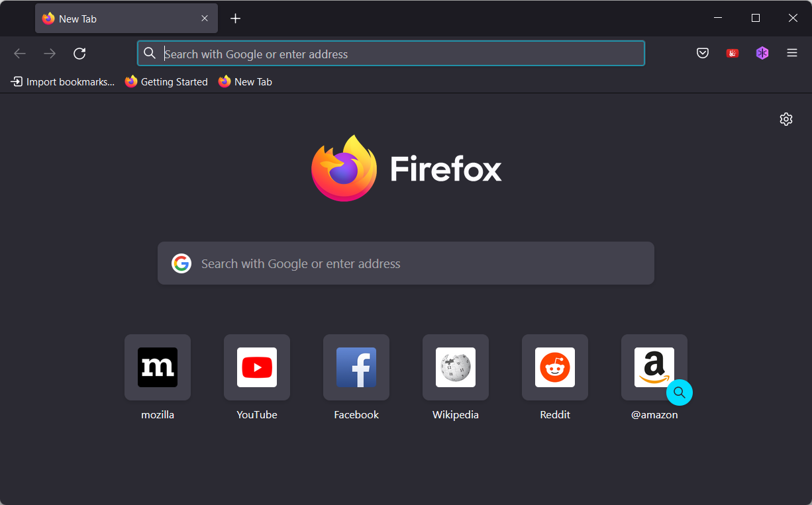Click the Google logo in the search box
This screenshot has height=505, width=812.
(181, 263)
